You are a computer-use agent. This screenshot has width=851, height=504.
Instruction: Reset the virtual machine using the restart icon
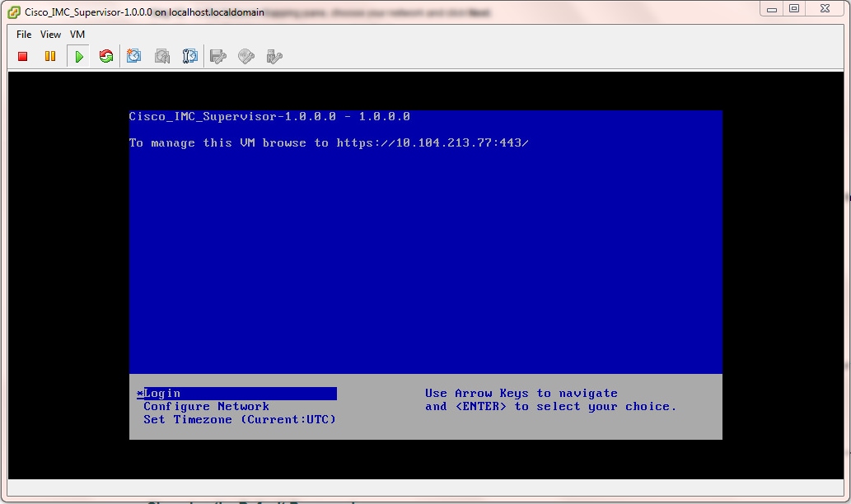point(106,57)
